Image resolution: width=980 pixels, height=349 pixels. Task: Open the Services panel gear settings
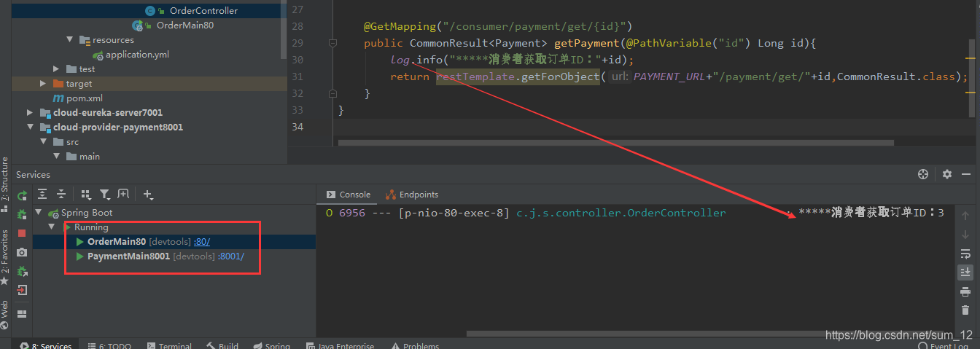click(x=946, y=174)
